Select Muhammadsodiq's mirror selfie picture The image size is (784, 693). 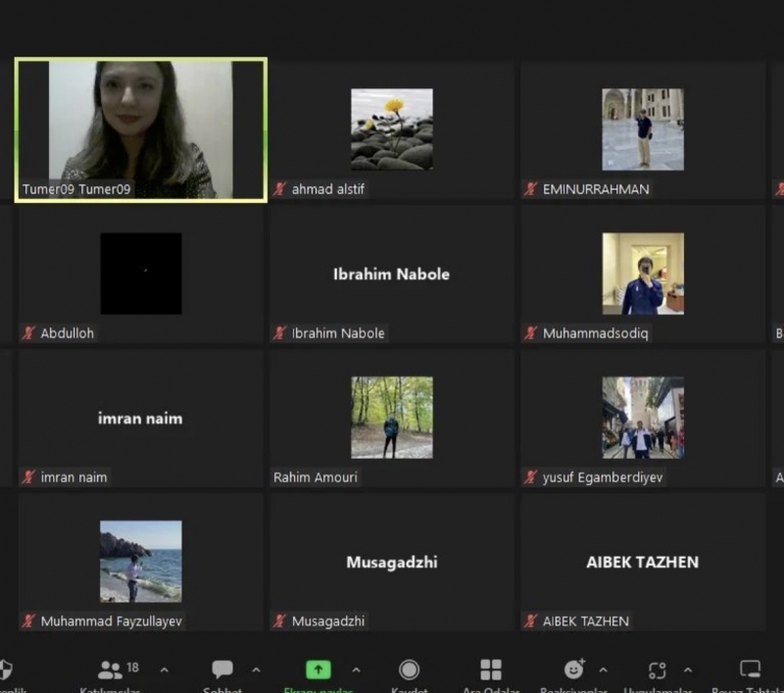click(643, 273)
